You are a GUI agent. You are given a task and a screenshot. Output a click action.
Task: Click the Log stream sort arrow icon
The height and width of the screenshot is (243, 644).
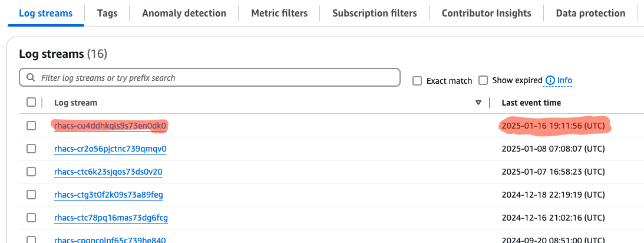[478, 103]
